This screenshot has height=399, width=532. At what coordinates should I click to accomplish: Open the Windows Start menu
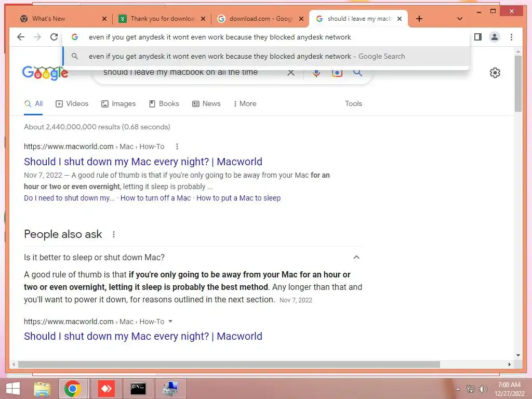click(x=12, y=389)
